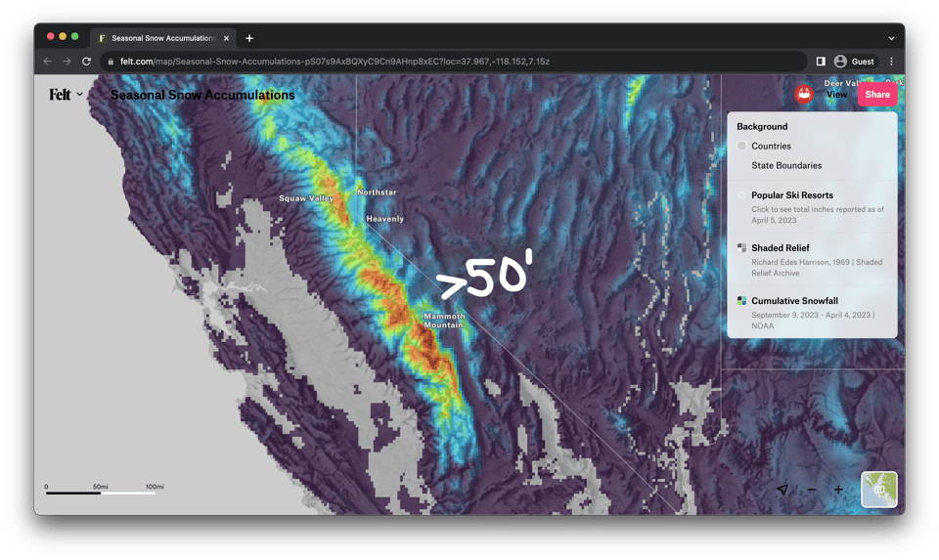939x560 pixels.
Task: Reload the page with refresh icon
Action: click(x=86, y=62)
